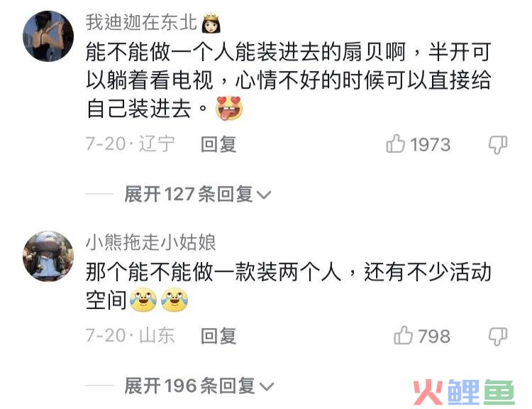Click chevron next to 196条回复
Image resolution: width=532 pixels, height=409 pixels.
click(266, 386)
